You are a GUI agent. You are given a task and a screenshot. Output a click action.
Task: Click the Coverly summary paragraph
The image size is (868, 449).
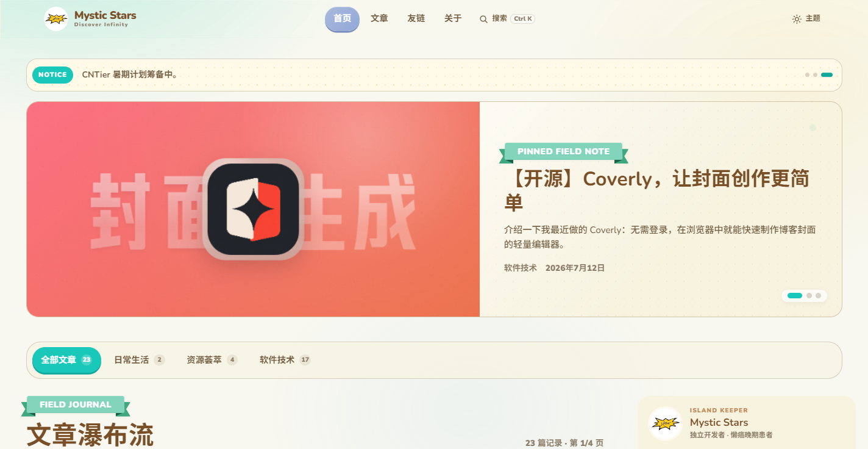click(x=660, y=237)
